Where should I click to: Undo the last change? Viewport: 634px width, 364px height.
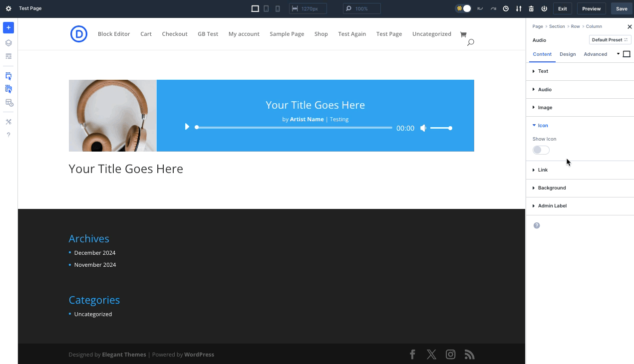(480, 8)
